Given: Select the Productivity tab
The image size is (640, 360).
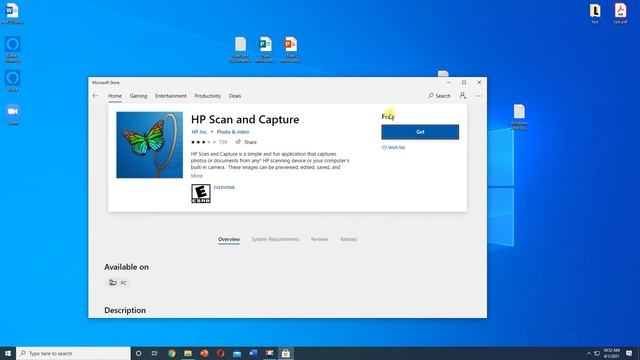Looking at the screenshot, I should point(207,96).
